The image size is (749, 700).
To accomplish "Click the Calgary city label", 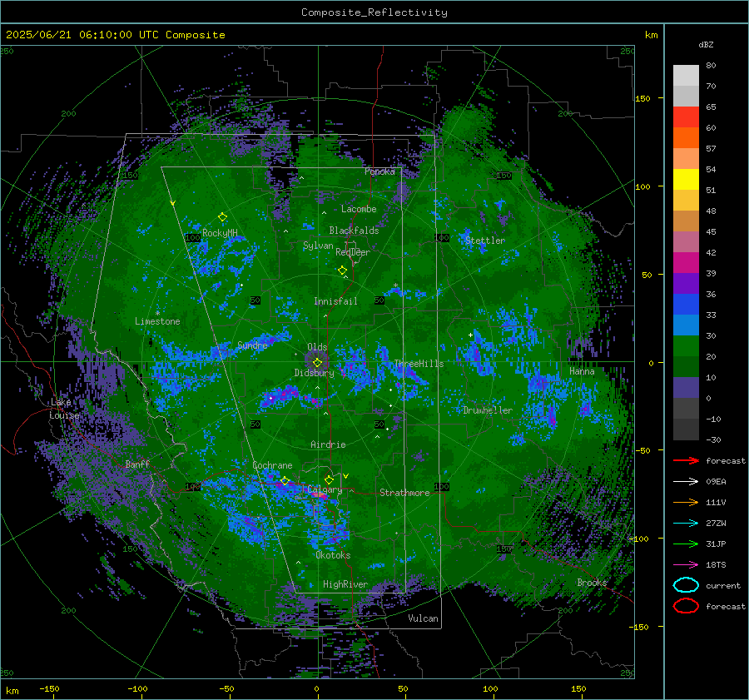I will (x=325, y=489).
